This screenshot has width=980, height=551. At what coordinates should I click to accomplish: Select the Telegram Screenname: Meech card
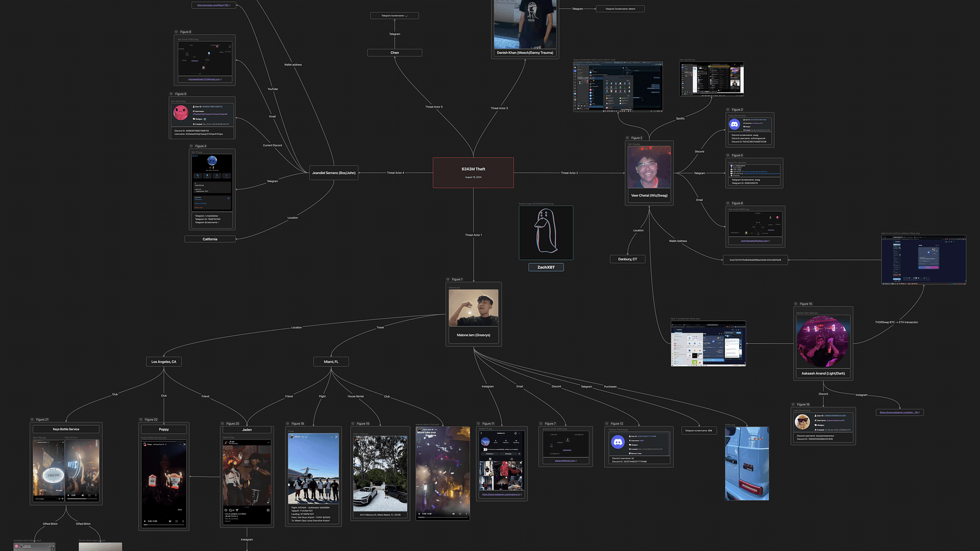[x=620, y=9]
